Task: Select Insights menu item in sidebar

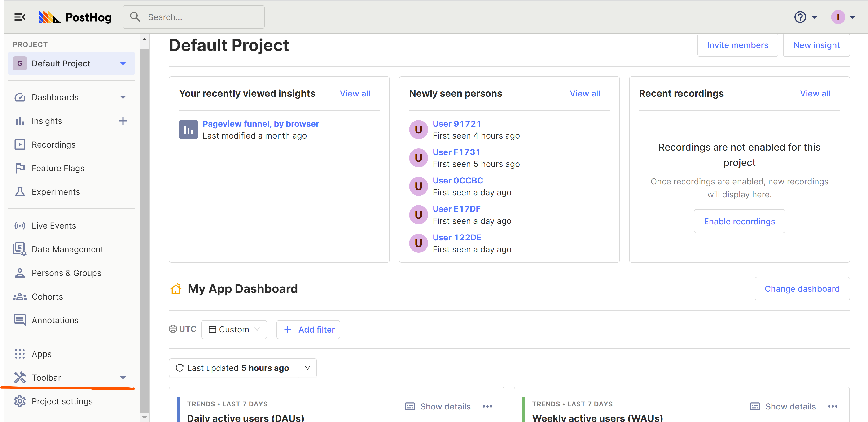Action: pos(47,121)
